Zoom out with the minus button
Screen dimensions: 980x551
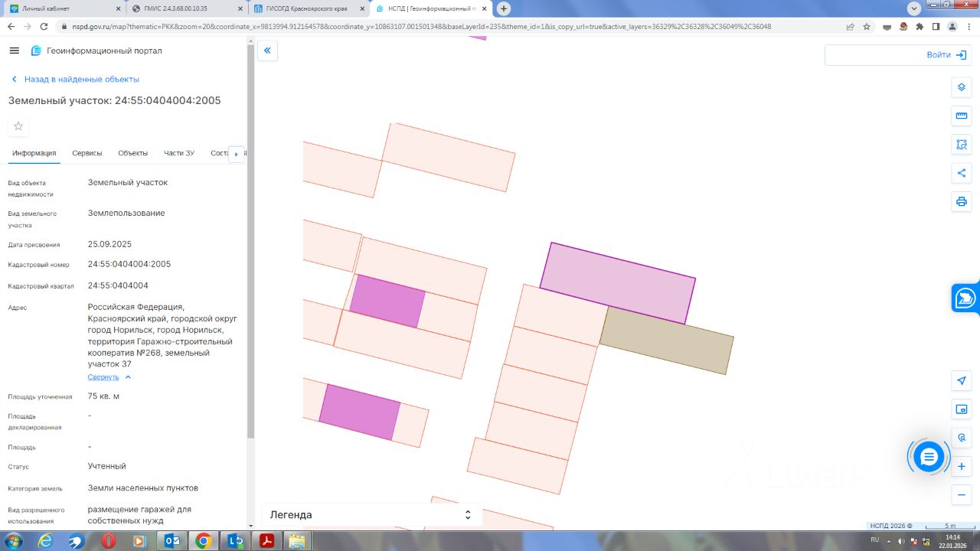tap(962, 495)
